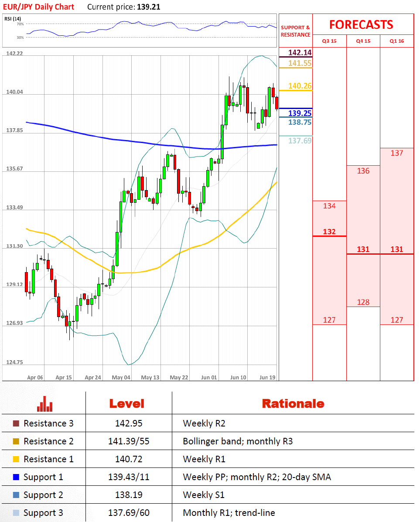Click the 124.75 price axis label
The height and width of the screenshot is (522, 420).
click(15, 362)
